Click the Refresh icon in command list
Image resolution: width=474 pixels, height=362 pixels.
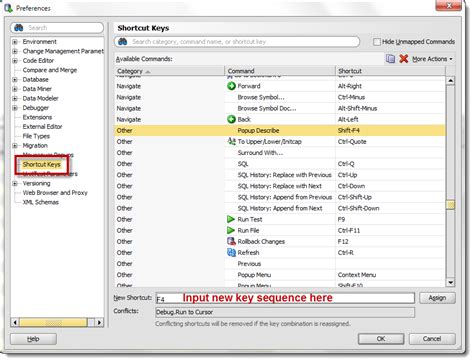[x=231, y=252]
